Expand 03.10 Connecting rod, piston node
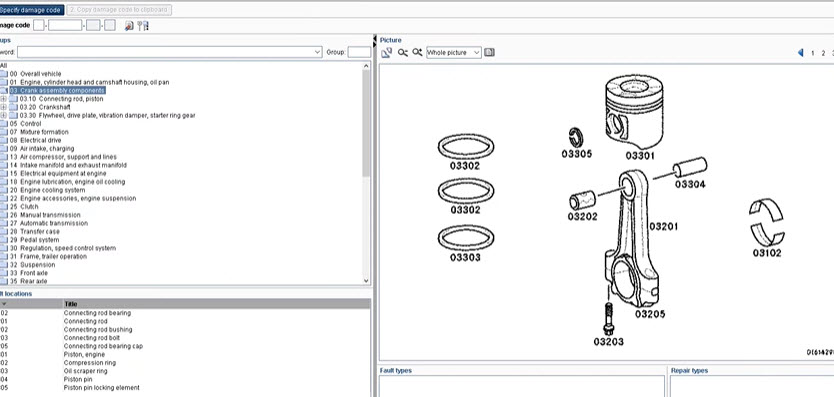The width and height of the screenshot is (834, 397). point(3,99)
